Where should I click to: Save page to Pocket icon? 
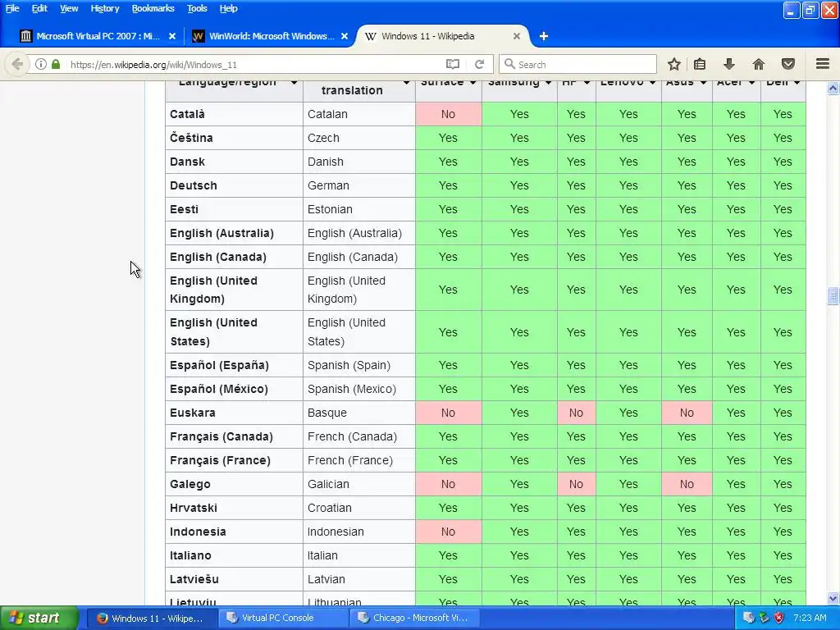click(x=788, y=64)
